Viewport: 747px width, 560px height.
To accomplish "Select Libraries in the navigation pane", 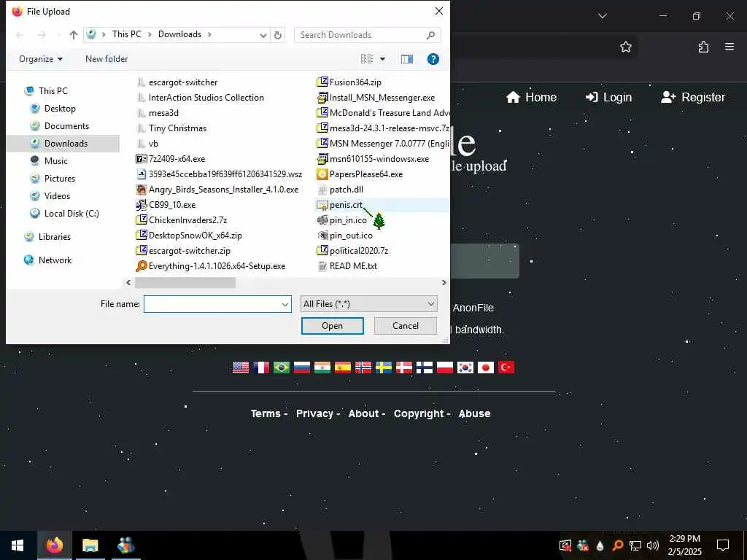I will tap(54, 237).
